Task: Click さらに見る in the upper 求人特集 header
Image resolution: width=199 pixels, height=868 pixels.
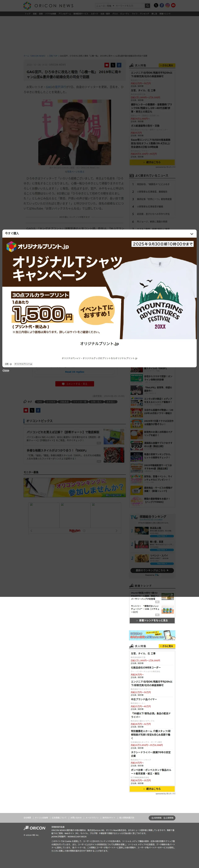Action: click(167, 65)
